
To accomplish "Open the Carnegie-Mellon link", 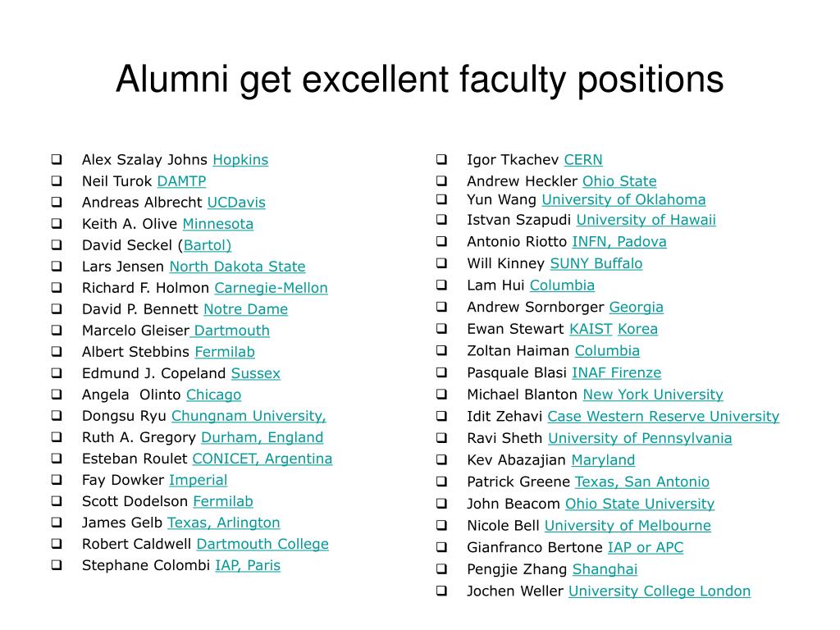I will point(271,288).
